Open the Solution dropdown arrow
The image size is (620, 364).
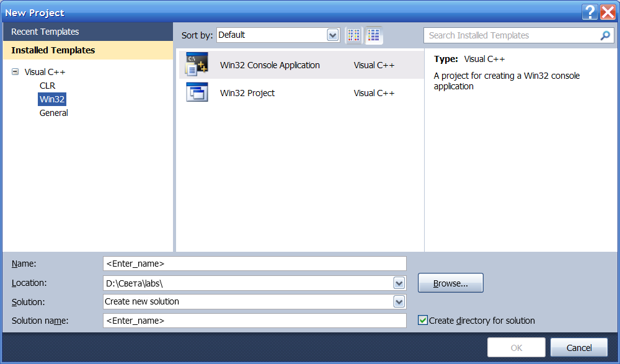[399, 302]
